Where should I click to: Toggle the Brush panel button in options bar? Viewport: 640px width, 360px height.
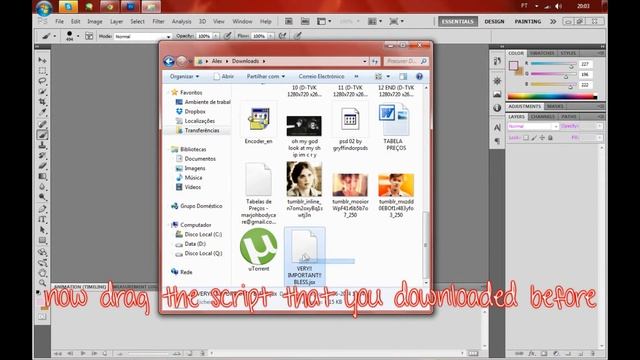click(89, 36)
